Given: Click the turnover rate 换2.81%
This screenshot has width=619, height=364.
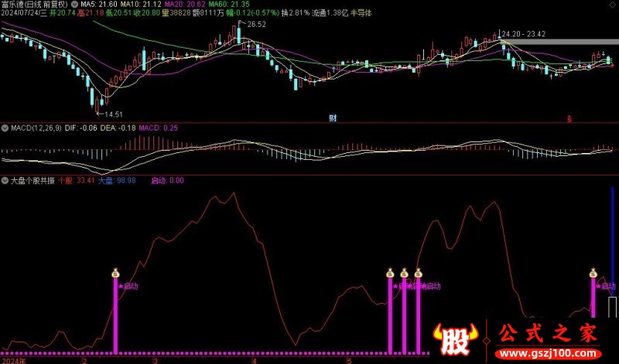Looking at the screenshot, I should pos(296,13).
